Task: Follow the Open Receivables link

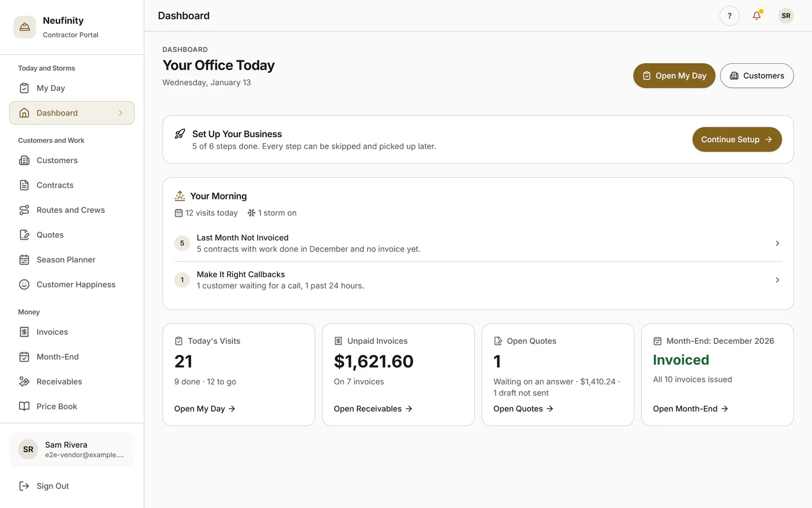Action: pyautogui.click(x=373, y=409)
